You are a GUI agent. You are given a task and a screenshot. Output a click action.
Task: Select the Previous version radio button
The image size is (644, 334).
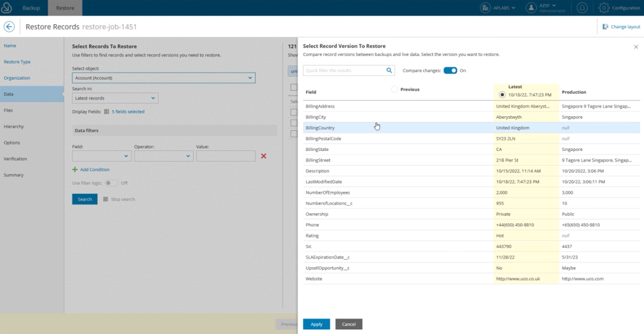click(395, 90)
